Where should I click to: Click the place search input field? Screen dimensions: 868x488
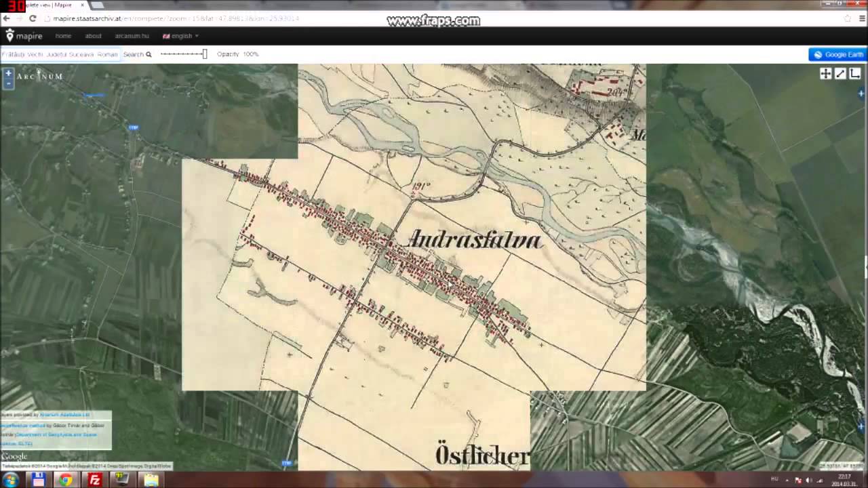(60, 54)
